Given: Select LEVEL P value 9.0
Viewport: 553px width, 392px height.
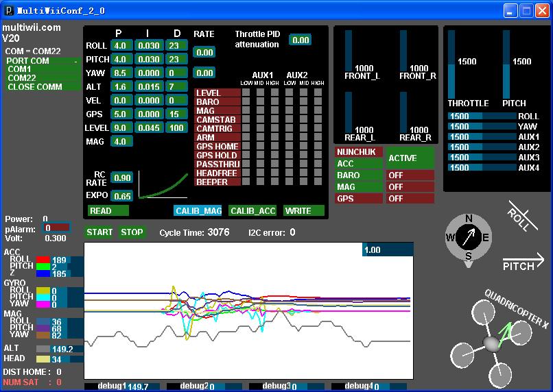Looking at the screenshot, I should [x=121, y=128].
